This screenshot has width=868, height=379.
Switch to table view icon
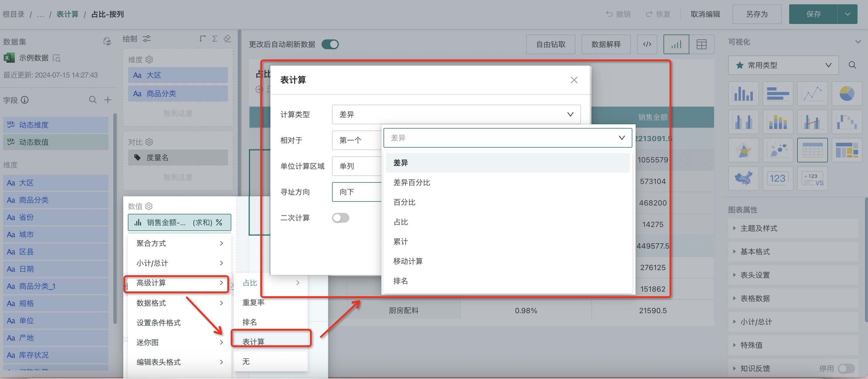(x=701, y=44)
